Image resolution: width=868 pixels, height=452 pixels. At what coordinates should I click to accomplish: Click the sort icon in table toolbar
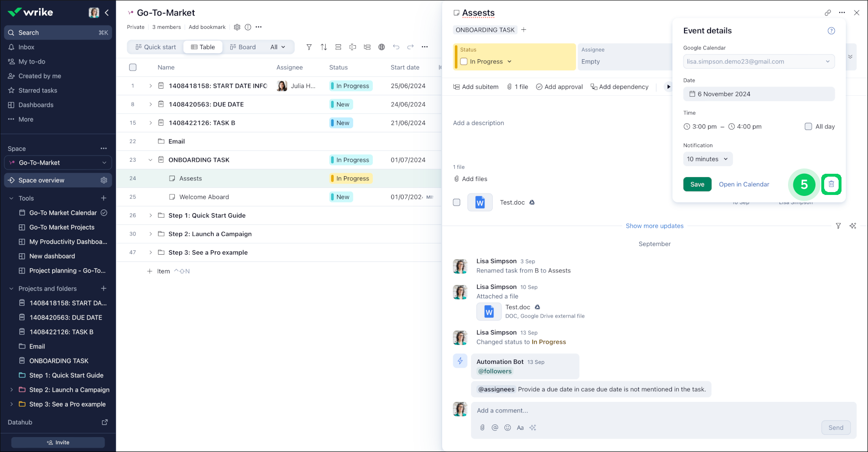click(x=324, y=47)
